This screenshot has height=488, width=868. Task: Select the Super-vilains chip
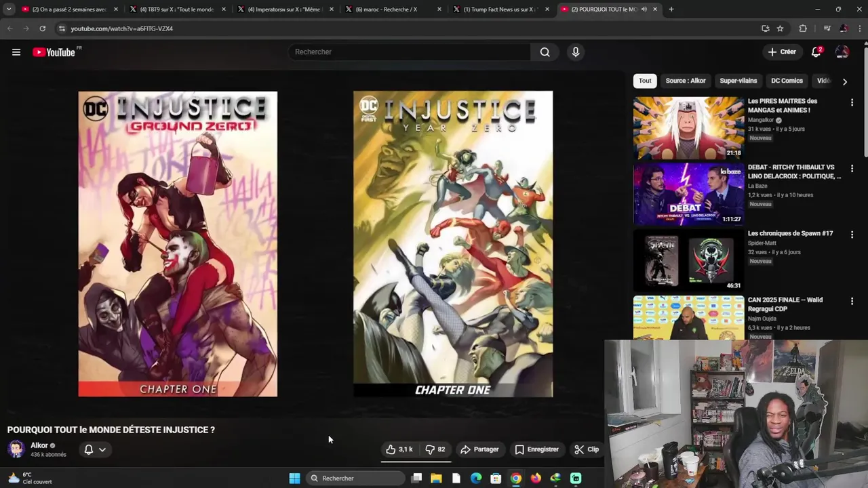[x=738, y=81]
